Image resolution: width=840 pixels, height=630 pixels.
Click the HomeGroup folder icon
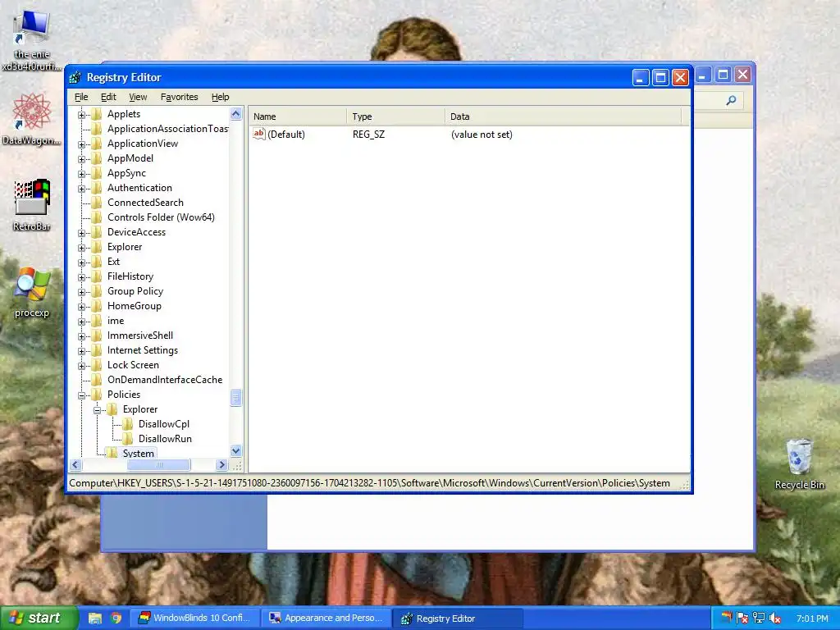(97, 306)
